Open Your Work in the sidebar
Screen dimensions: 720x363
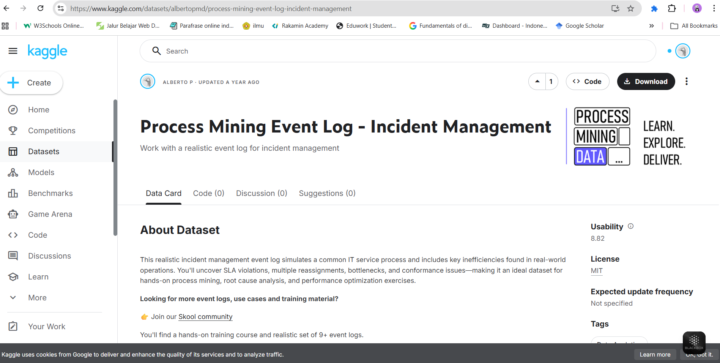tap(46, 326)
